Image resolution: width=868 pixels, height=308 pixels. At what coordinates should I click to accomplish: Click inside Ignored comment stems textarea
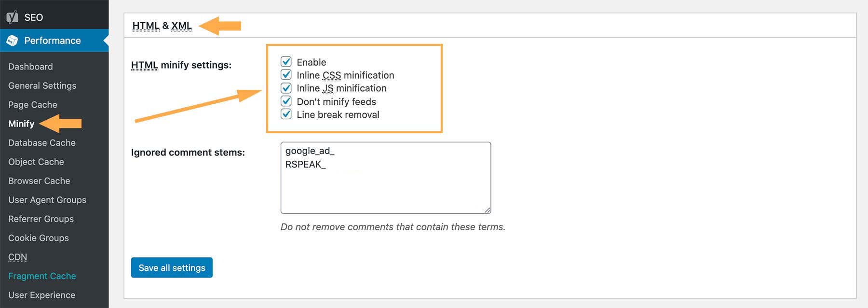(385, 183)
